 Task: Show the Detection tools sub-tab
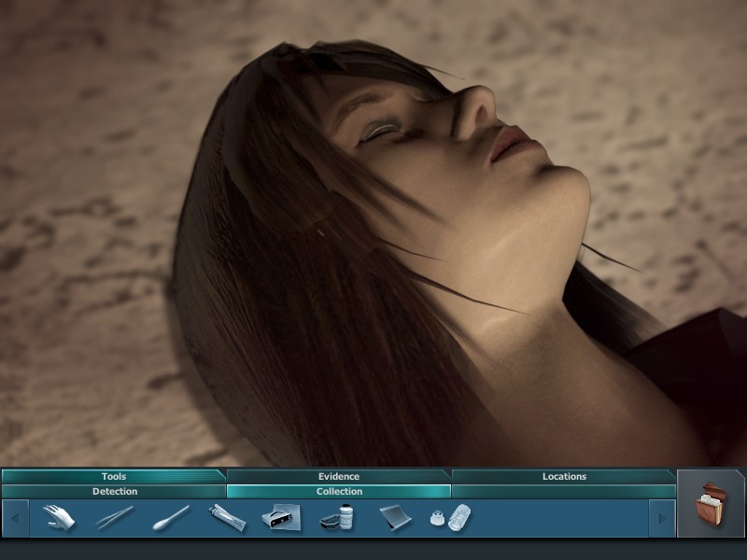point(114,492)
